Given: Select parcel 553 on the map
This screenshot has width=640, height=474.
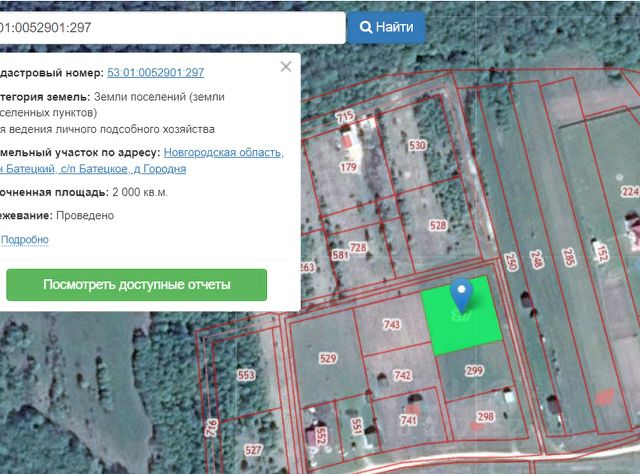Looking at the screenshot, I should tap(246, 375).
